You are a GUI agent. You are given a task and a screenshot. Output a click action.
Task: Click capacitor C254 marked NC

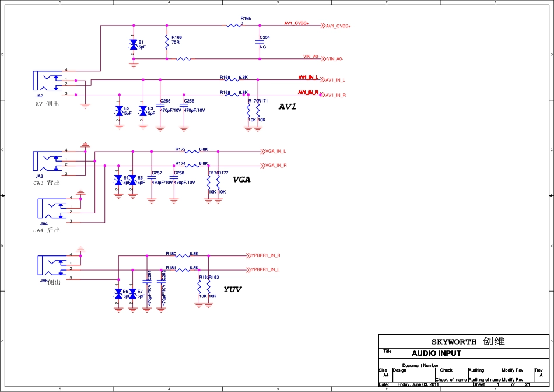[260, 42]
